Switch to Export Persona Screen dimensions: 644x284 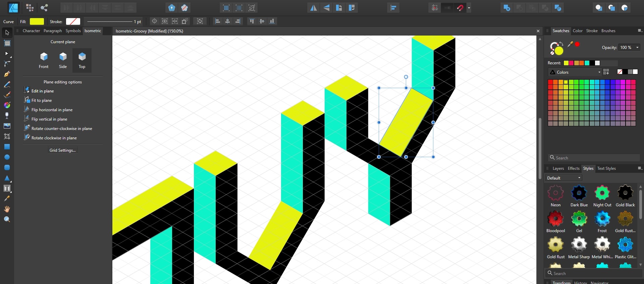(44, 8)
